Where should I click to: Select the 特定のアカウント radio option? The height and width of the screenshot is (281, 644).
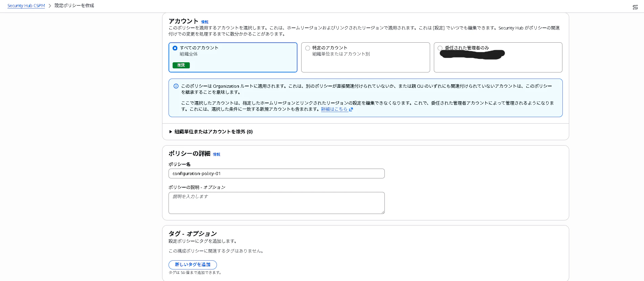[x=308, y=48]
